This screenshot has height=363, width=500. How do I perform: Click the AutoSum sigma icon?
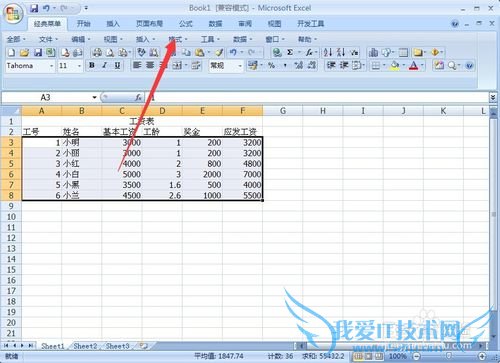tap(290, 53)
